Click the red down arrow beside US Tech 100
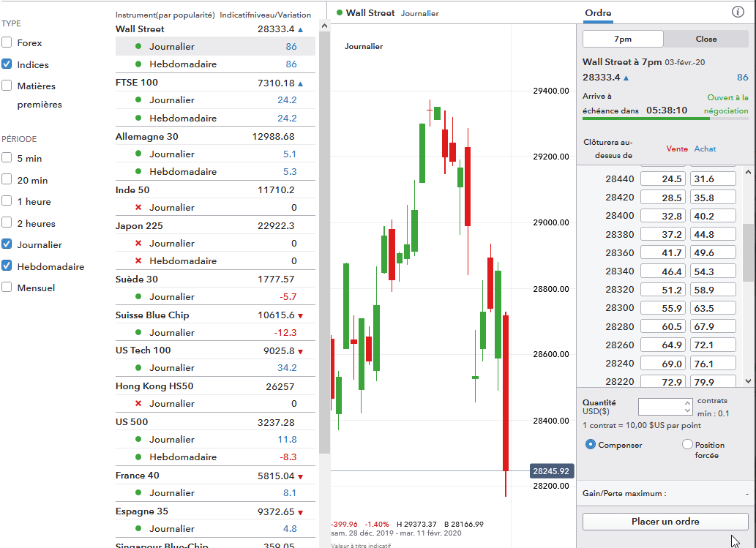The height and width of the screenshot is (548, 756). (300, 352)
